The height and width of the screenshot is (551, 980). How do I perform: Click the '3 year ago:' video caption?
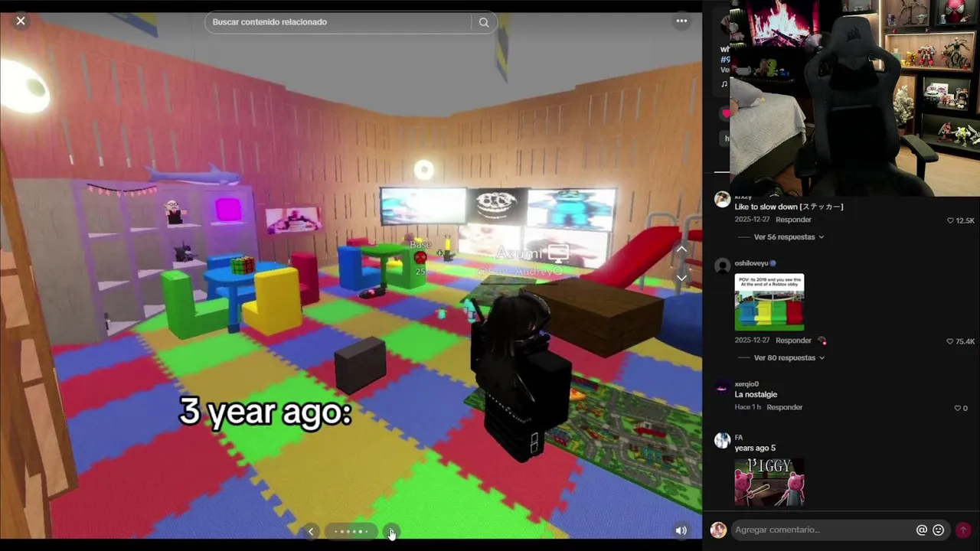[x=265, y=412]
